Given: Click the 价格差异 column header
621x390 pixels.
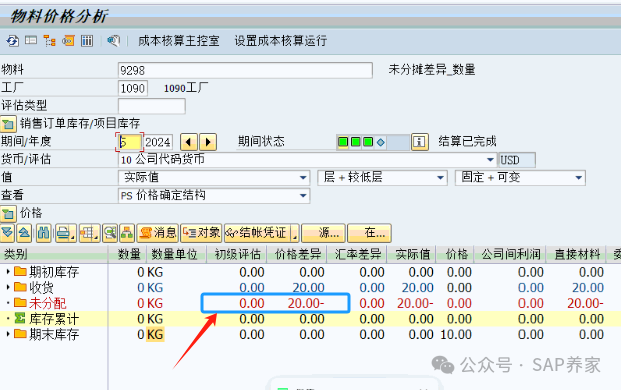Looking at the screenshot, I should coord(297,254).
